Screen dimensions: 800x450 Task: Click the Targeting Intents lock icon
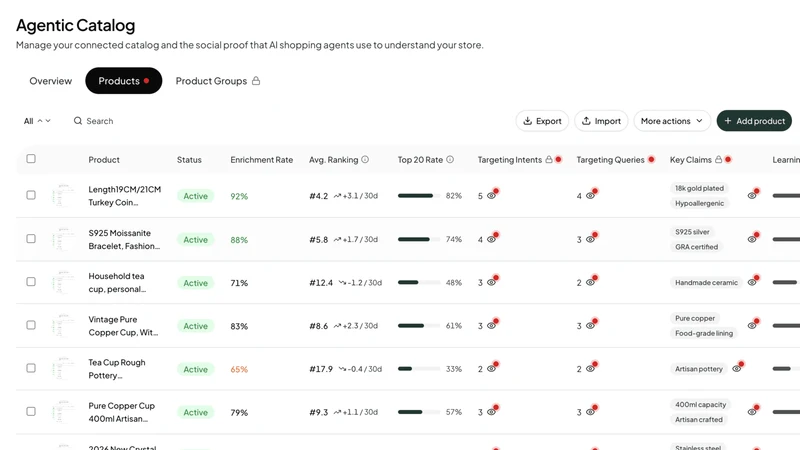pyautogui.click(x=549, y=159)
